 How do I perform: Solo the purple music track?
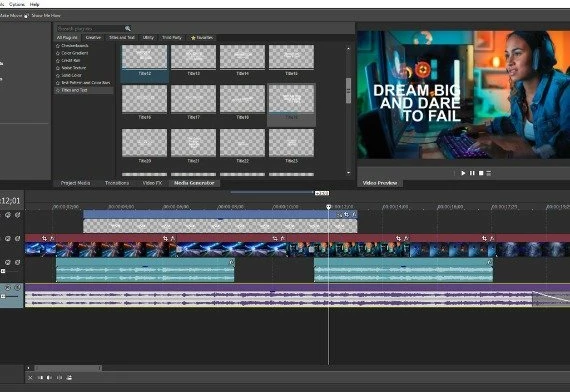click(17, 288)
